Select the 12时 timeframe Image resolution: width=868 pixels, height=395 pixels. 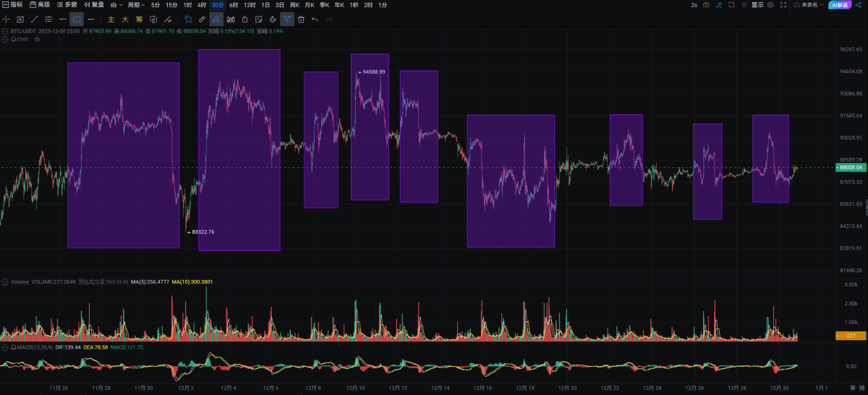[x=250, y=5]
